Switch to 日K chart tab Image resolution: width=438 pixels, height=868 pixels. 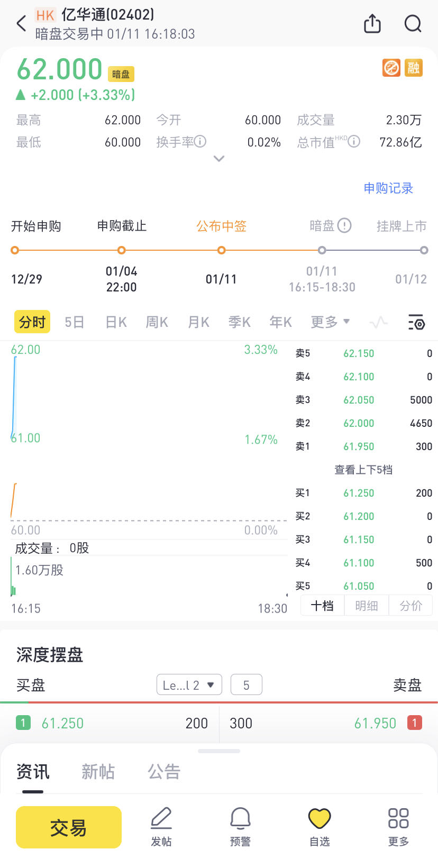[x=116, y=322]
